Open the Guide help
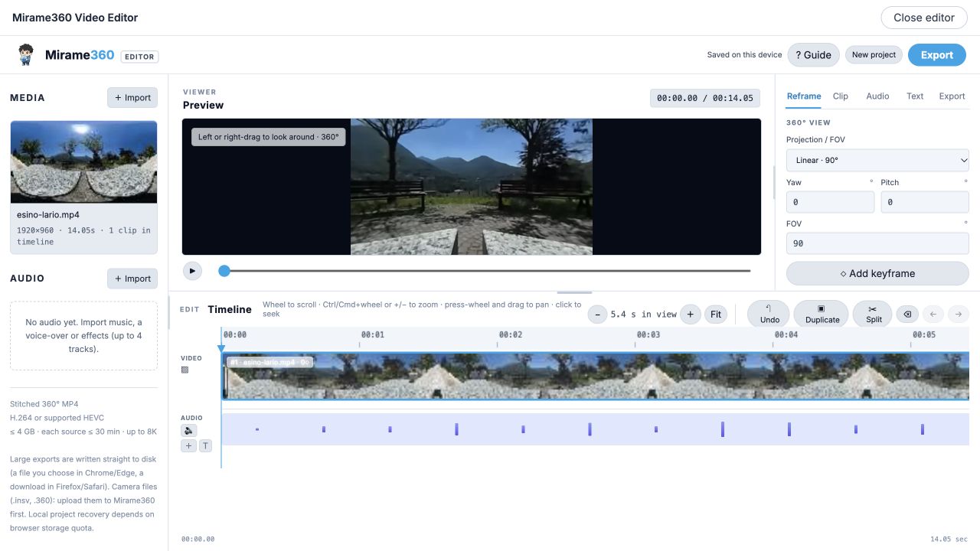The image size is (980, 551). tap(813, 55)
